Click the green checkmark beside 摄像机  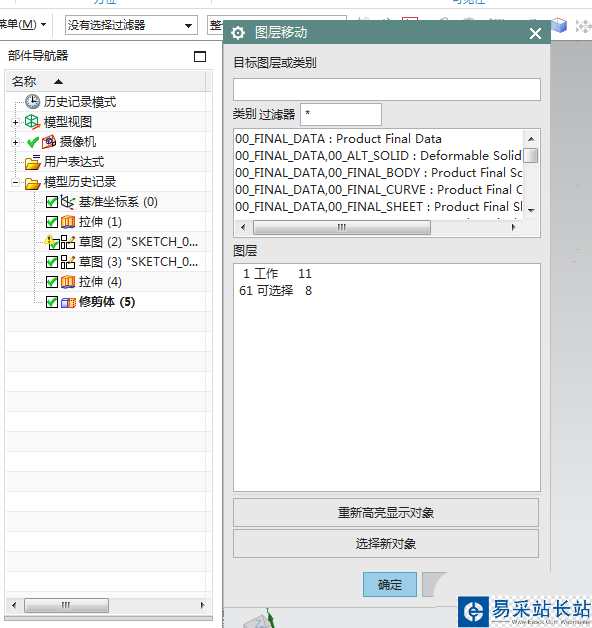coord(32,142)
